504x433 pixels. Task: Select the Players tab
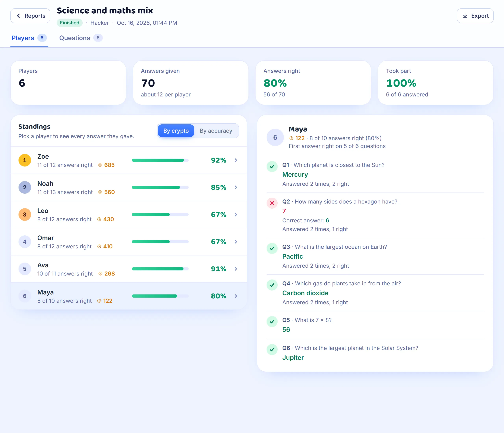pos(29,38)
